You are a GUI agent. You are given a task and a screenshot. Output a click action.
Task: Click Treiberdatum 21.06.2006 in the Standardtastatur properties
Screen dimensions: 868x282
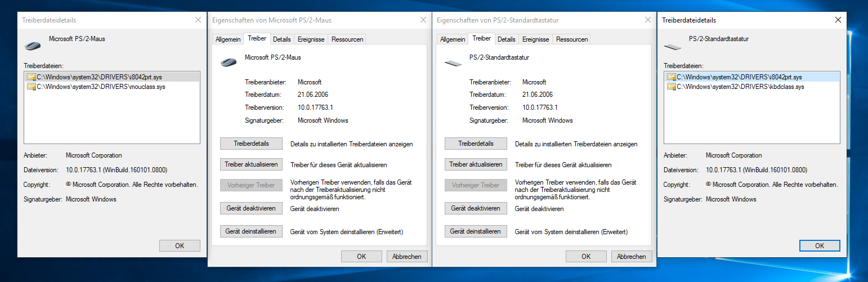(x=538, y=95)
